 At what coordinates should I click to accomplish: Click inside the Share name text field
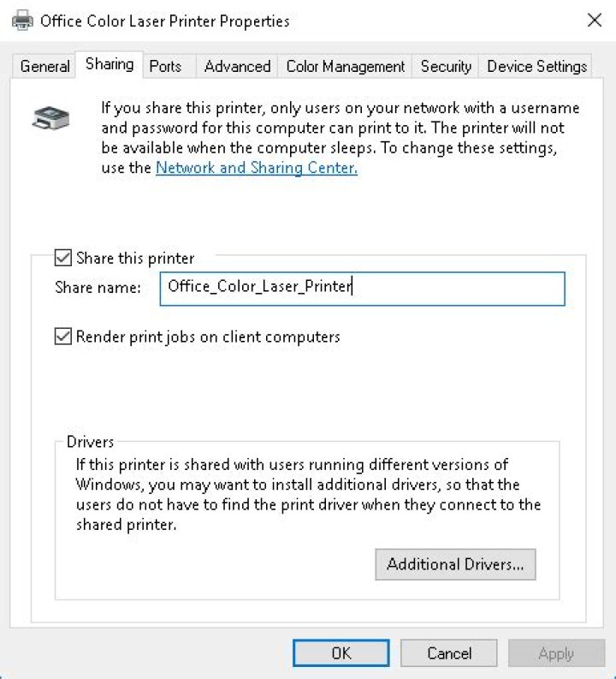362,289
